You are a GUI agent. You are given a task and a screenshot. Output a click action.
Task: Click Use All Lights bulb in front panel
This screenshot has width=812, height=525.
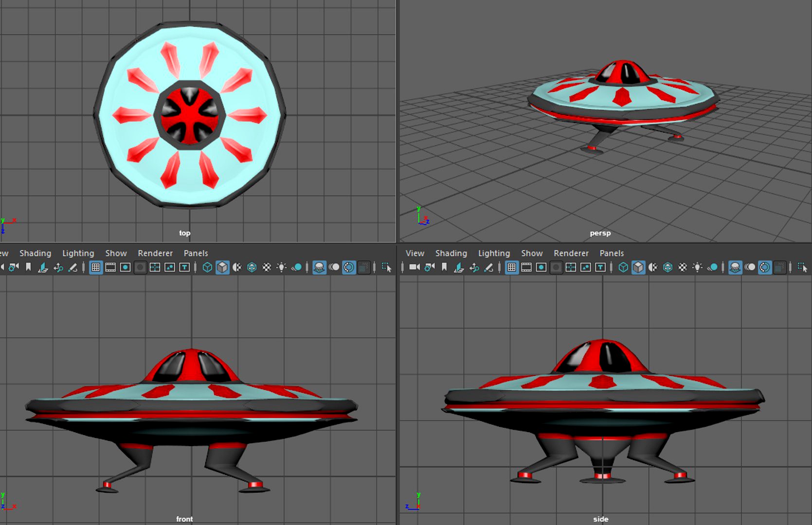282,267
